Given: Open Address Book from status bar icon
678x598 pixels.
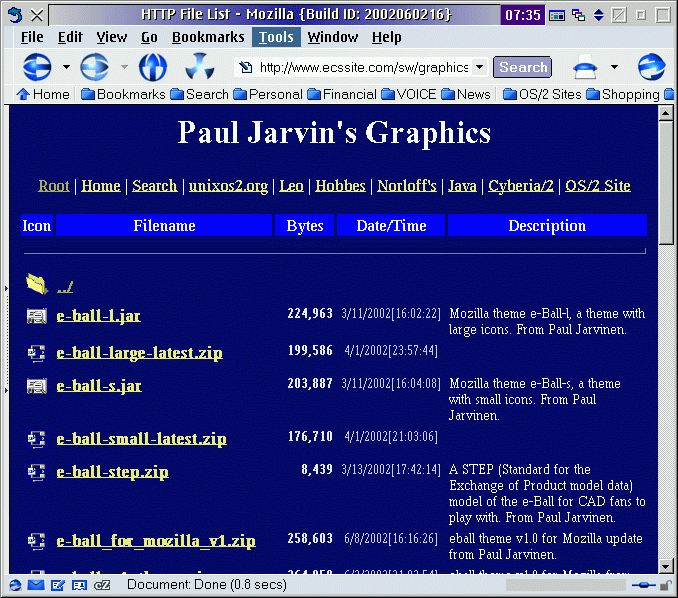Looking at the screenshot, I should (x=79, y=585).
